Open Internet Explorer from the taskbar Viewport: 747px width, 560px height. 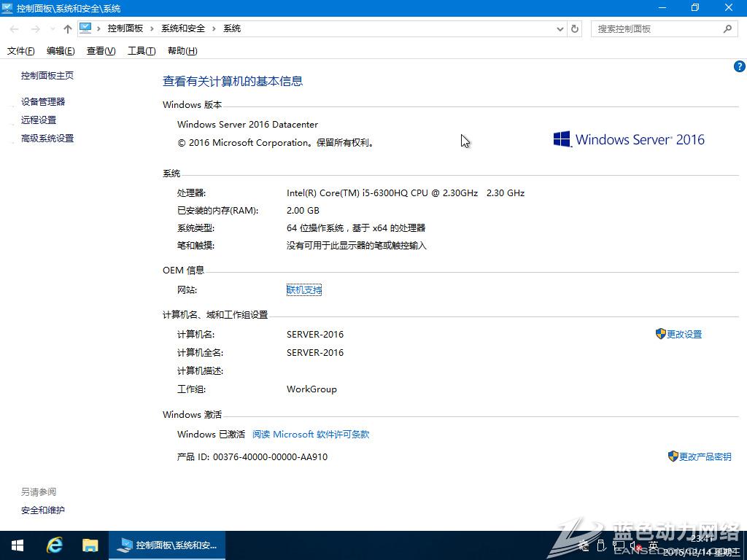point(55,545)
